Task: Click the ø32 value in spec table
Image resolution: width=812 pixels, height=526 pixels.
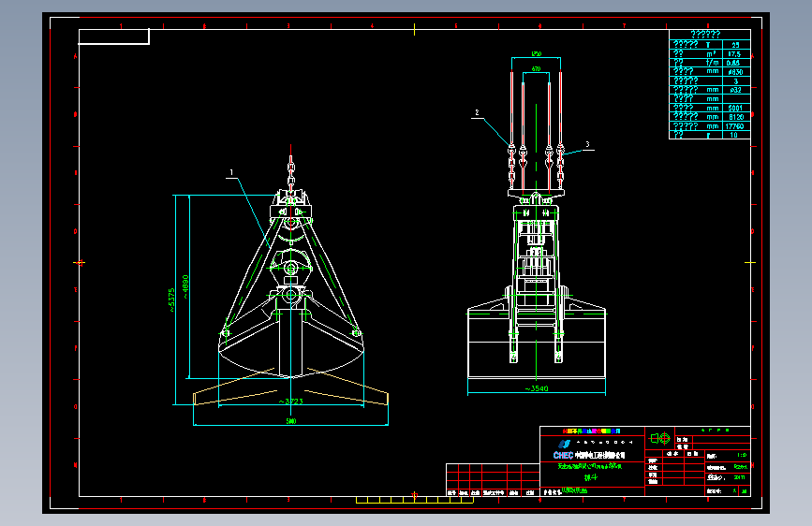Action: 736,90
